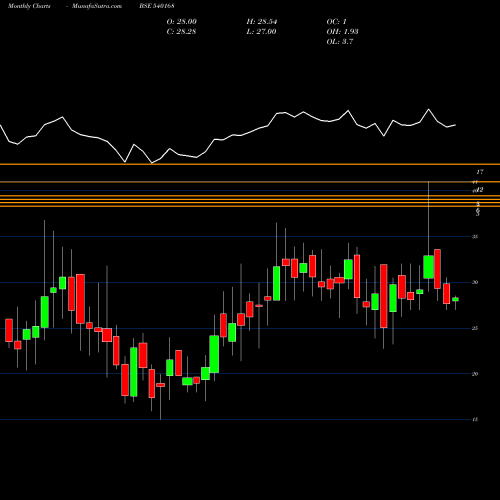Click the 'OC: 1' reading
The width and height of the screenshot is (500, 500).
point(336,22)
